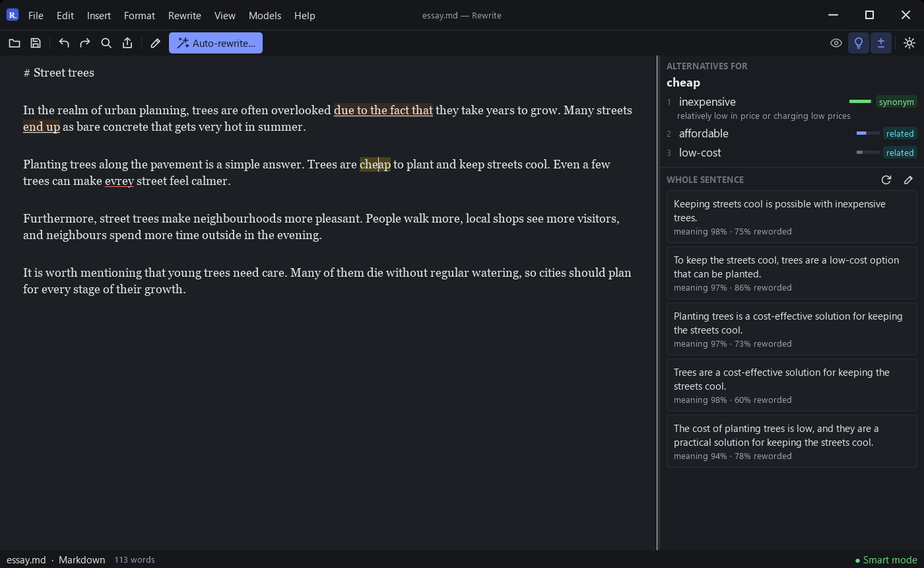924x568 pixels.
Task: Open search with the magnifier icon
Action: click(106, 44)
